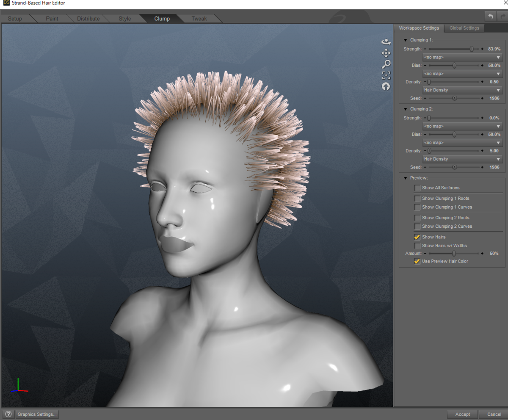Open the Clumping 1 Strength map dropdown

462,57
